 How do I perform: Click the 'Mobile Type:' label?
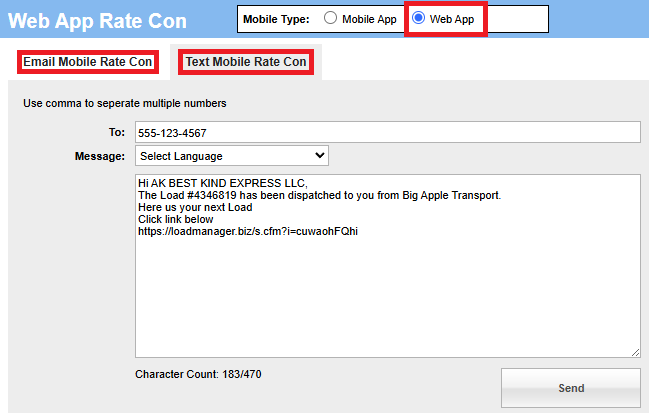click(278, 19)
